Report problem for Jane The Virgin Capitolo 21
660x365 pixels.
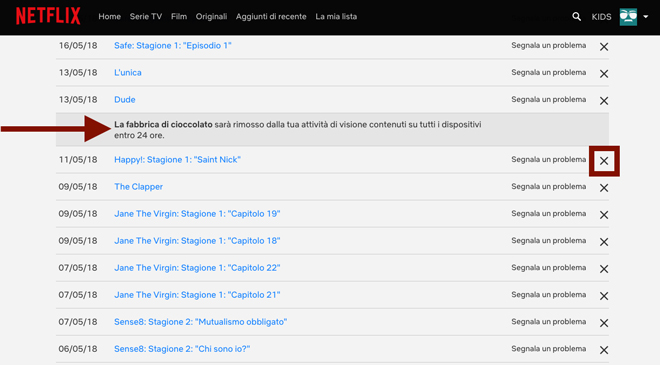[548, 294]
